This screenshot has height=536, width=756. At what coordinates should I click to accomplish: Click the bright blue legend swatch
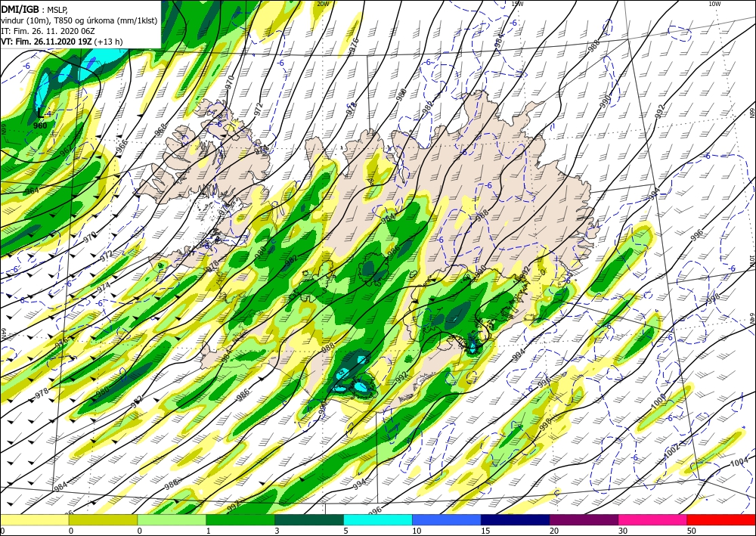[x=447, y=519]
